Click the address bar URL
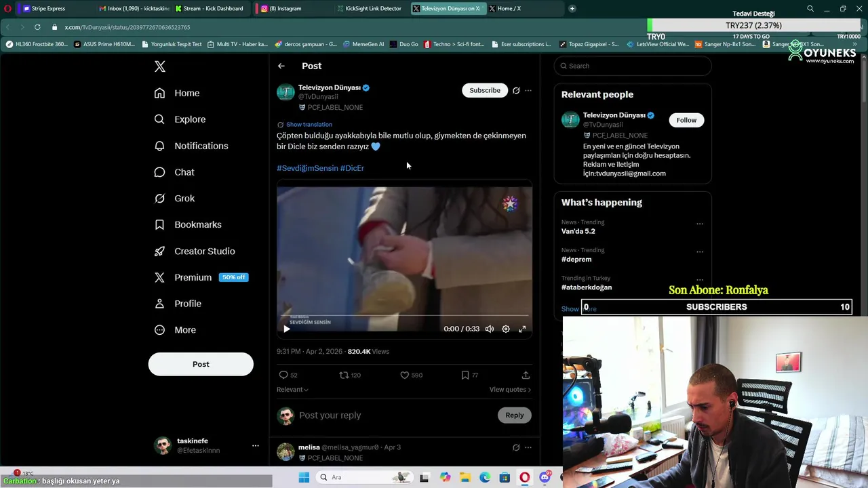The image size is (868, 488). (x=127, y=27)
